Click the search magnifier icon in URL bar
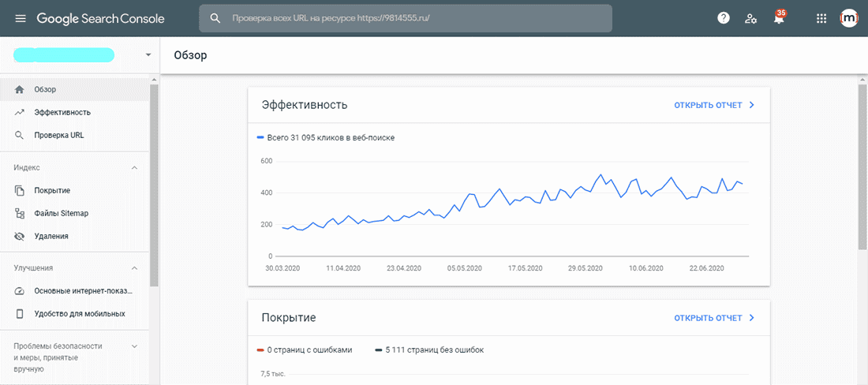868x385 pixels. (215, 18)
